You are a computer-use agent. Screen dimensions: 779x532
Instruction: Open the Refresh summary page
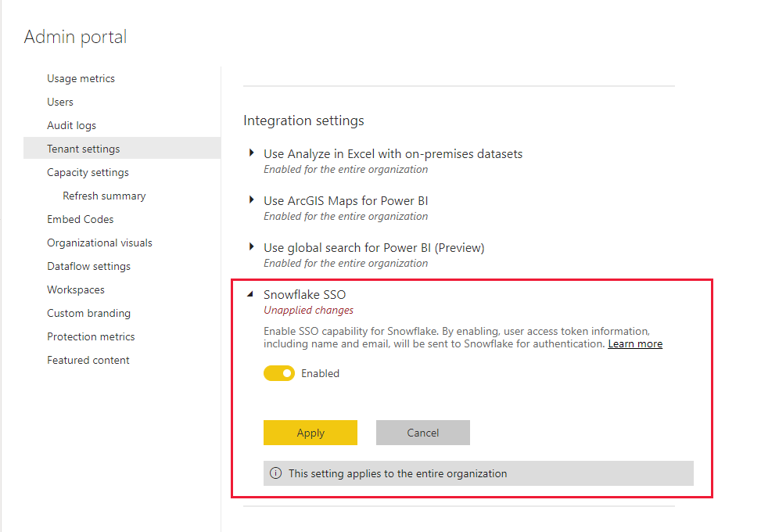point(104,196)
